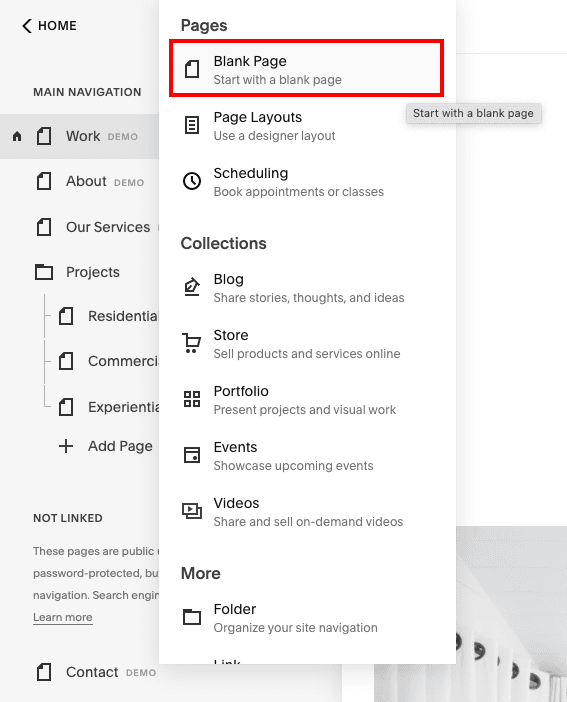Click 'Use a designer layout' subtitle
Viewport: 567px width, 702px height.
pos(274,136)
